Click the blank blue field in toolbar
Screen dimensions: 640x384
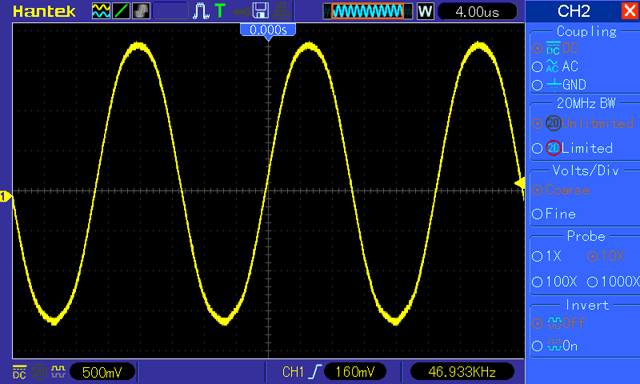pyautogui.click(x=170, y=11)
